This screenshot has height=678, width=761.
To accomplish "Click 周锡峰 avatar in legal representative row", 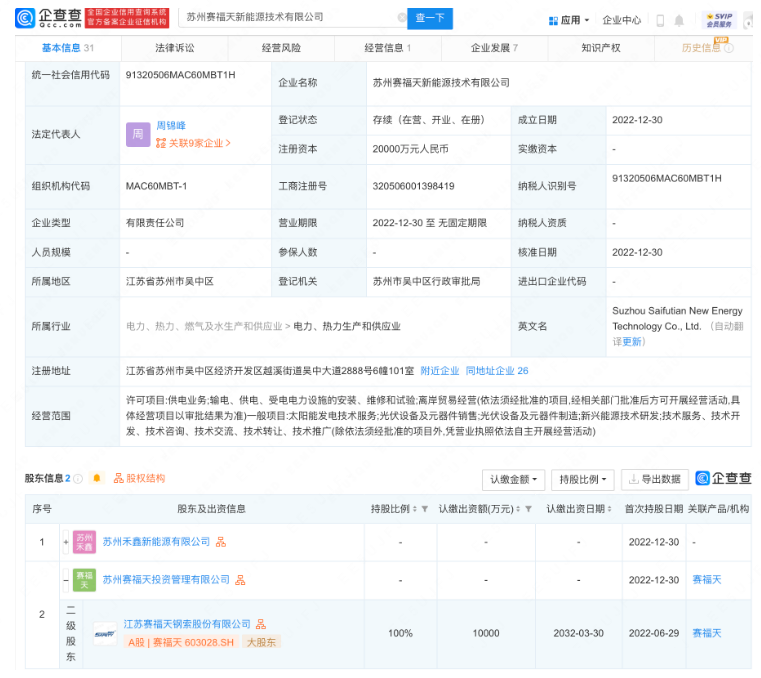I will (137, 134).
